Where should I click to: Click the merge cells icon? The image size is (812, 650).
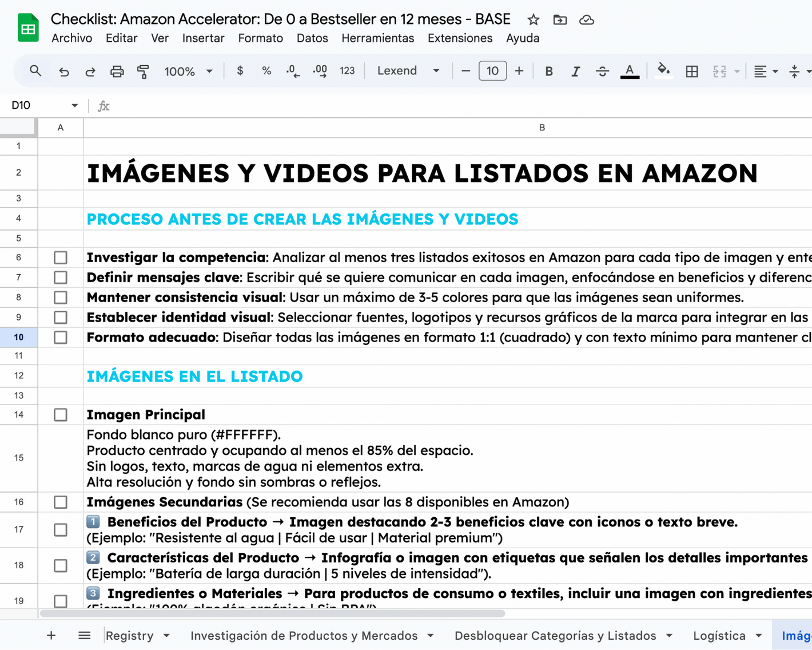[x=719, y=72]
